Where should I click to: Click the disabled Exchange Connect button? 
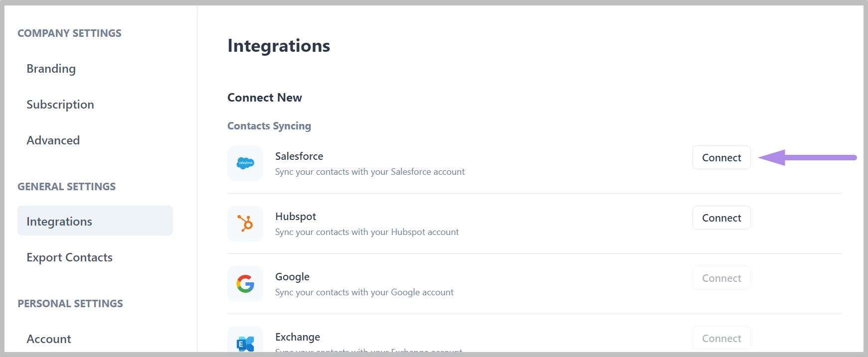click(721, 339)
